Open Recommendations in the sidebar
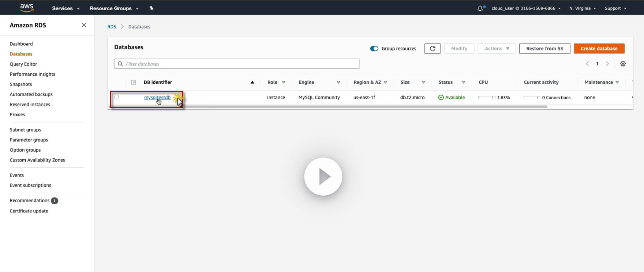The image size is (644, 272). click(30, 201)
